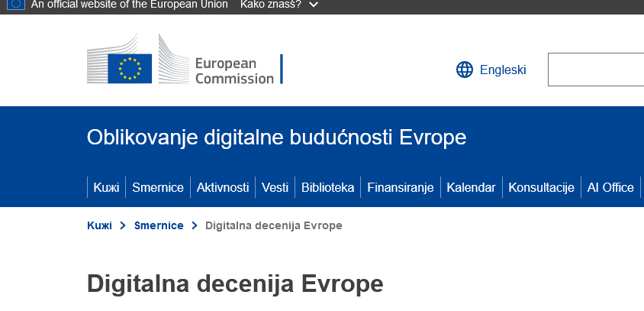Open the Smernice navigation menu item
Image resolution: width=644 pixels, height=311 pixels.
pos(158,187)
